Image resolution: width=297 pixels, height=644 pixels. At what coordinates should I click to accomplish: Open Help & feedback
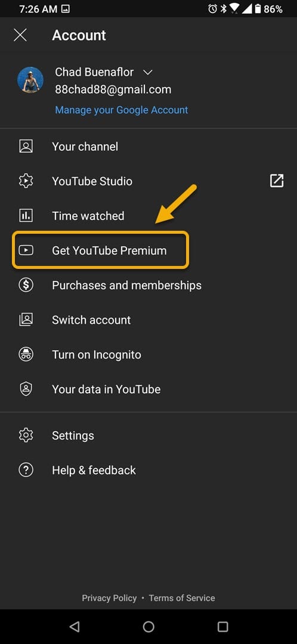coord(148,470)
